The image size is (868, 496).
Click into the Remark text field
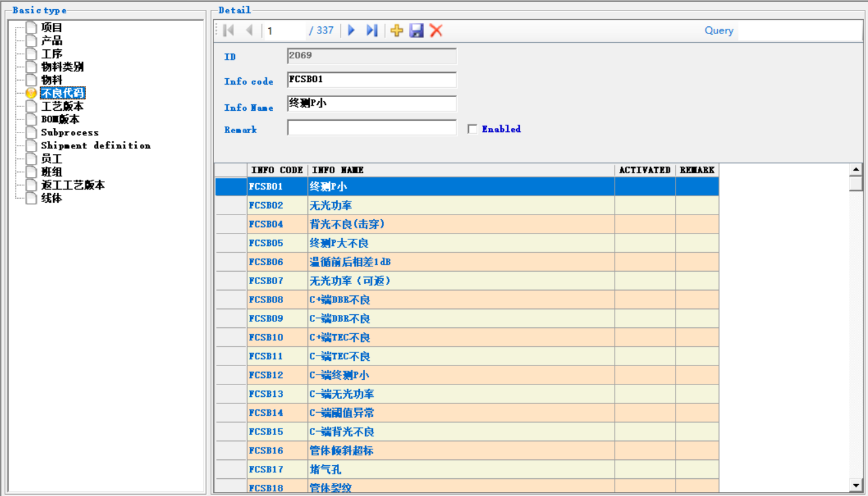pos(372,128)
